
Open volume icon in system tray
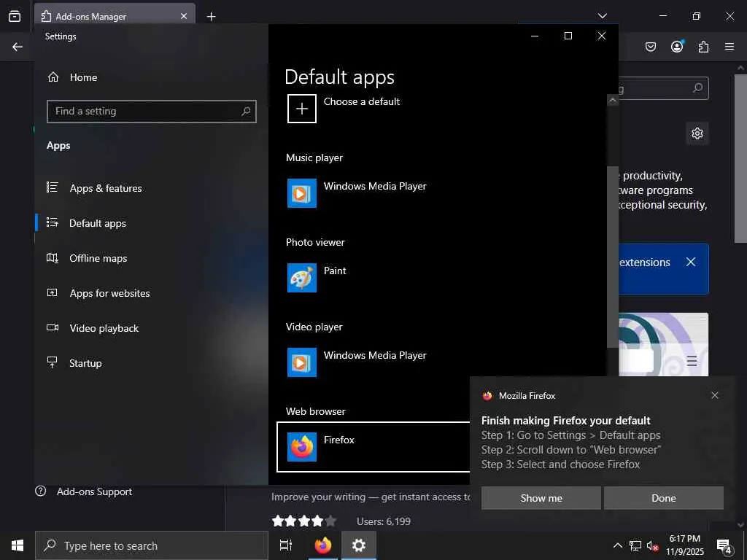(x=652, y=545)
